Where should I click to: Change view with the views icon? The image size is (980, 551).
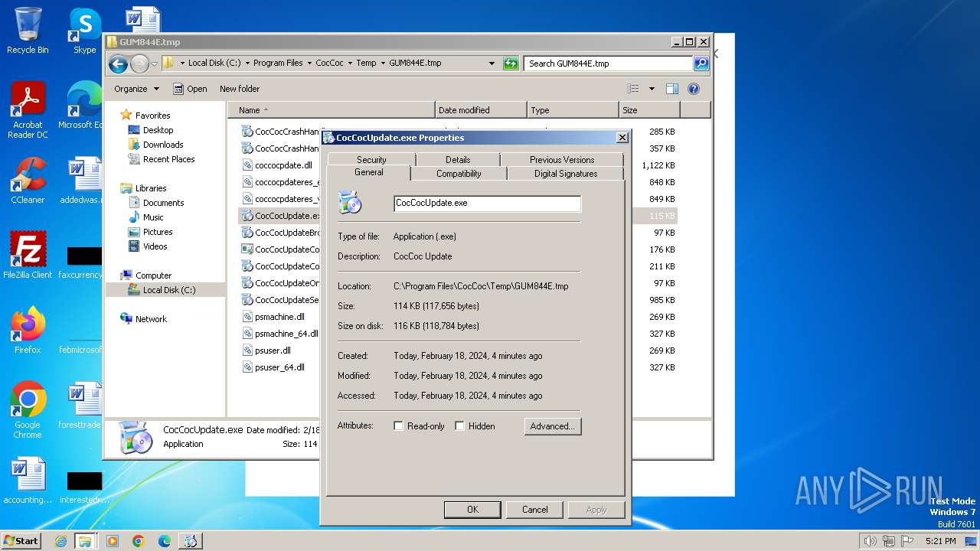point(632,89)
